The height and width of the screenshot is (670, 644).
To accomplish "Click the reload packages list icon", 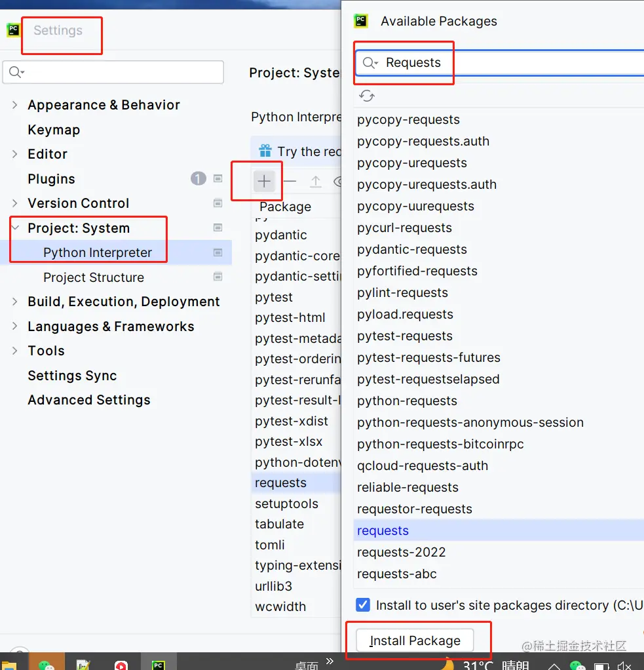I will [x=367, y=96].
